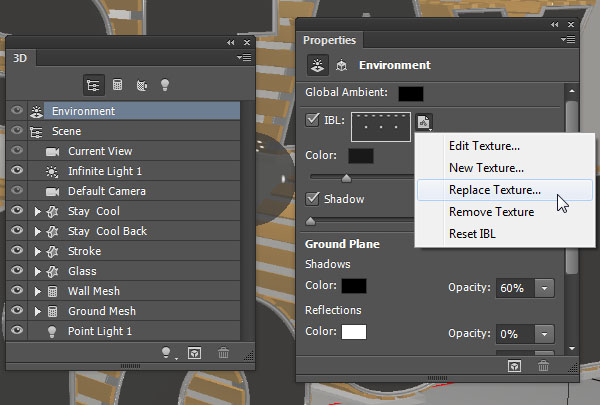Choose Replace Texture... from the menu

tap(505, 190)
